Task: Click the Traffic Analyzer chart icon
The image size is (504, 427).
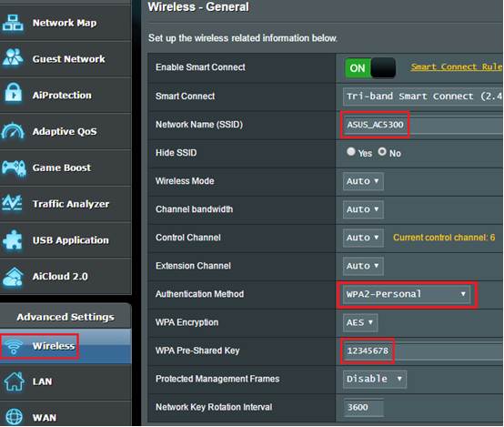Action: 12,203
